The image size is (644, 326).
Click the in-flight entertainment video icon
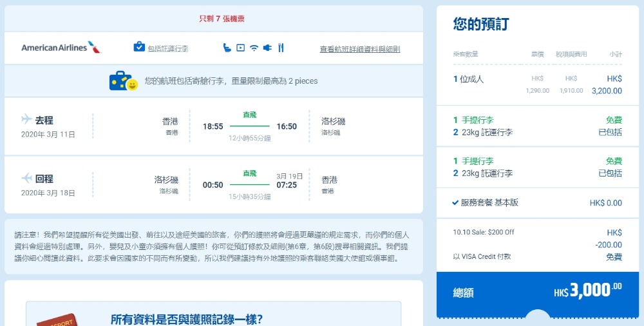240,48
